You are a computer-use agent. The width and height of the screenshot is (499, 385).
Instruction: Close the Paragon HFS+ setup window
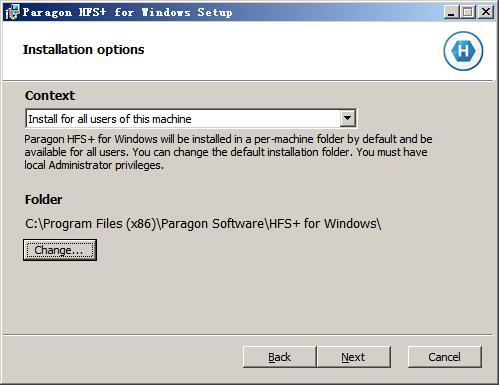click(486, 12)
